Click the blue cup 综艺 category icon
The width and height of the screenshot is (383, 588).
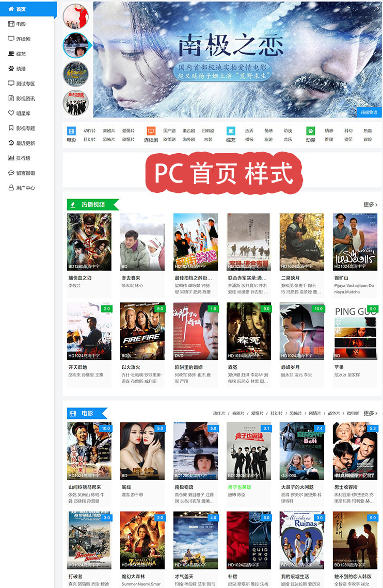pyautogui.click(x=231, y=131)
